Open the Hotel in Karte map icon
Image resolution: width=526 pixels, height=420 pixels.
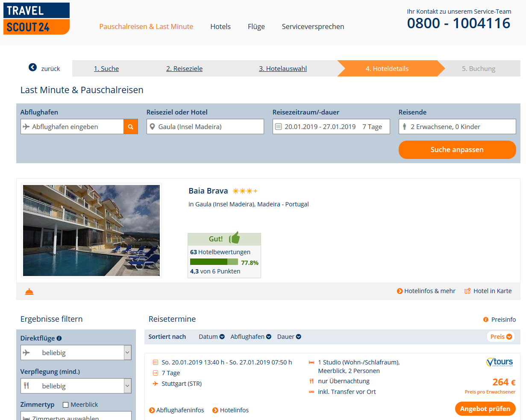(467, 291)
